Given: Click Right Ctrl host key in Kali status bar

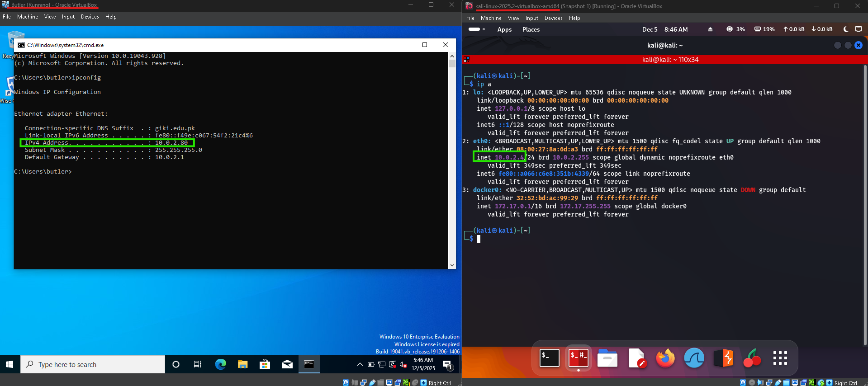Looking at the screenshot, I should [846, 383].
